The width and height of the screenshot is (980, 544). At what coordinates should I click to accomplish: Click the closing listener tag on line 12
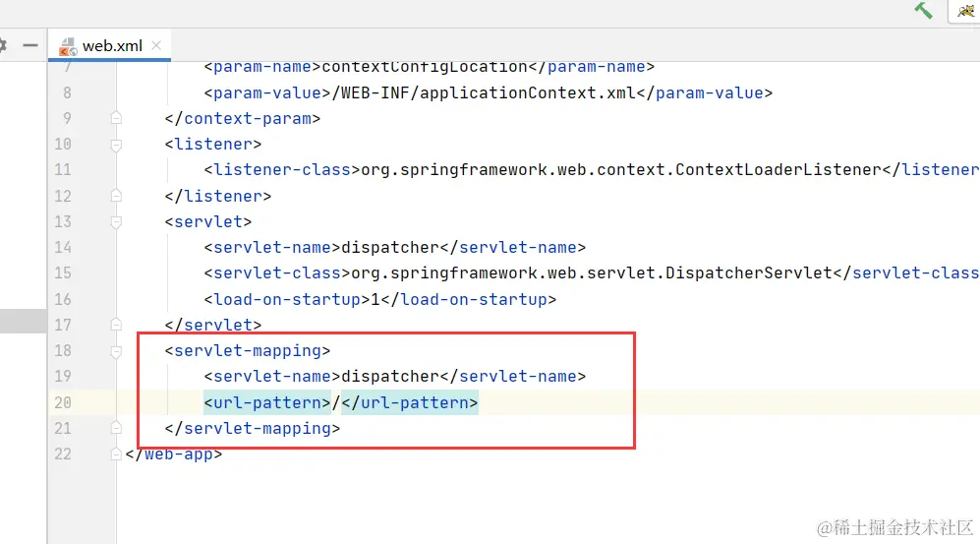point(218,197)
